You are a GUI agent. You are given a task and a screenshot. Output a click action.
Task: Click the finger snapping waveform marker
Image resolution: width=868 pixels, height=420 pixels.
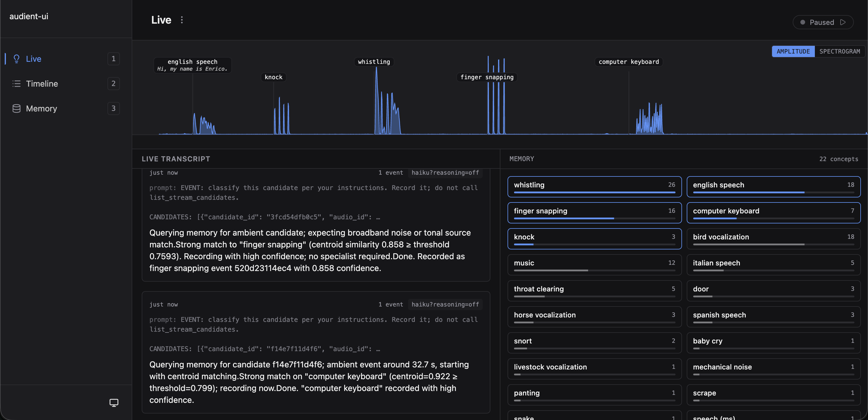point(487,77)
